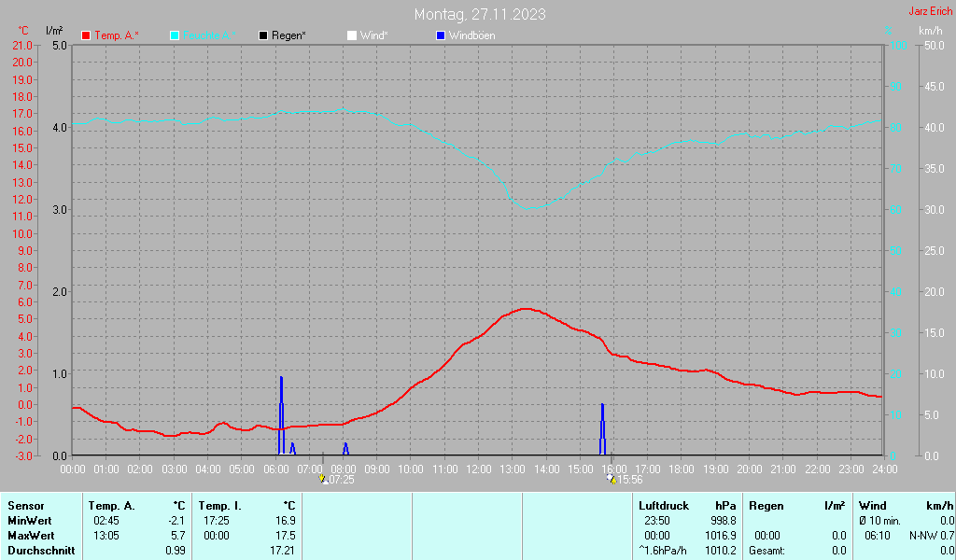Click the wind maximum time '06:10'
Viewport: 956px width, 560px height.
tap(878, 536)
